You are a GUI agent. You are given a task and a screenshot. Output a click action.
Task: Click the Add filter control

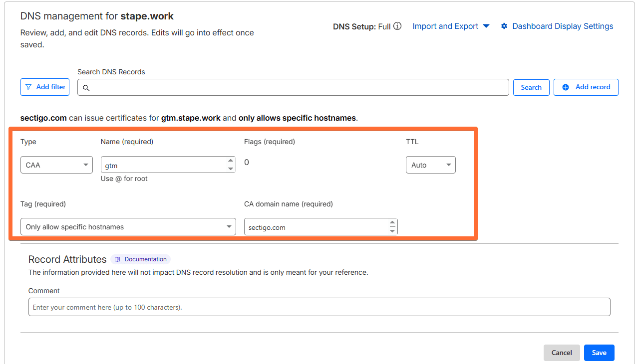point(44,87)
